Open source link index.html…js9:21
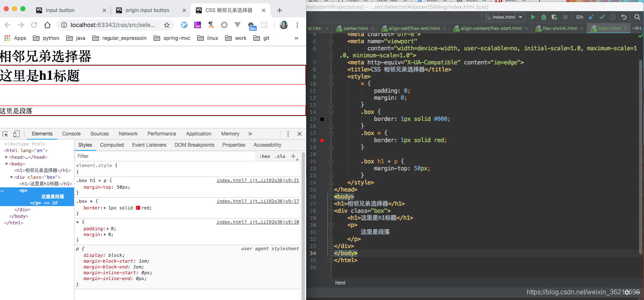 click(258, 181)
